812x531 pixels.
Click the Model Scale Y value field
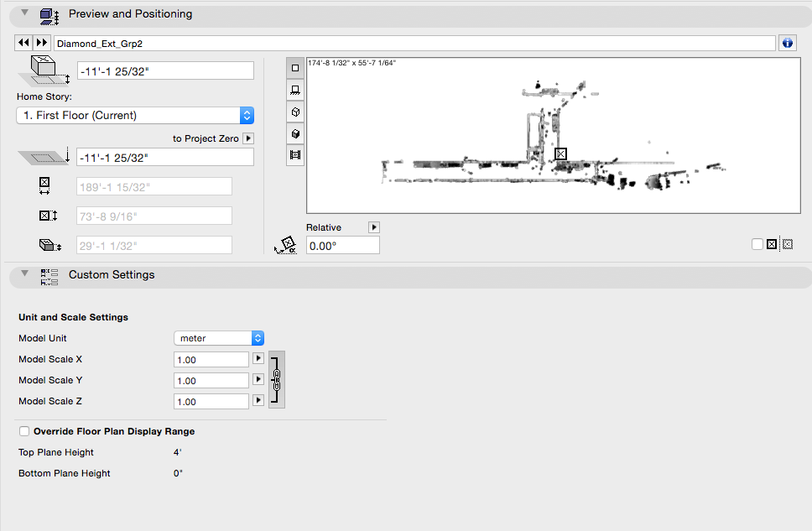coord(211,380)
